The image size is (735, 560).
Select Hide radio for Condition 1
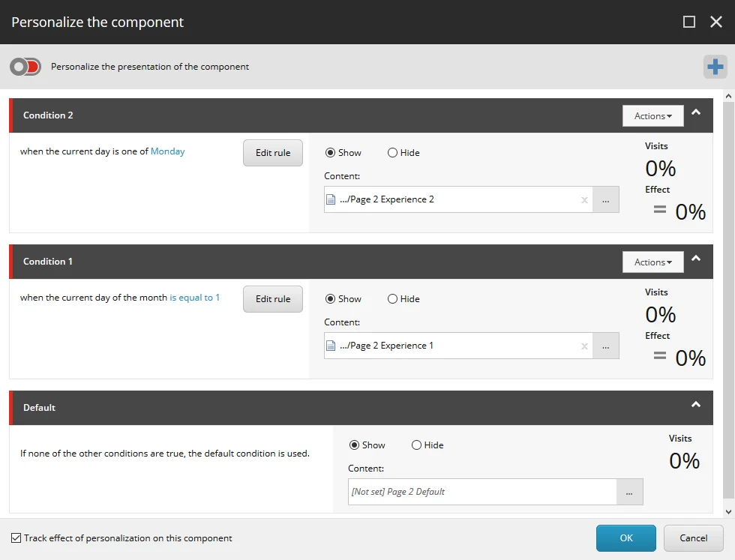(x=392, y=299)
